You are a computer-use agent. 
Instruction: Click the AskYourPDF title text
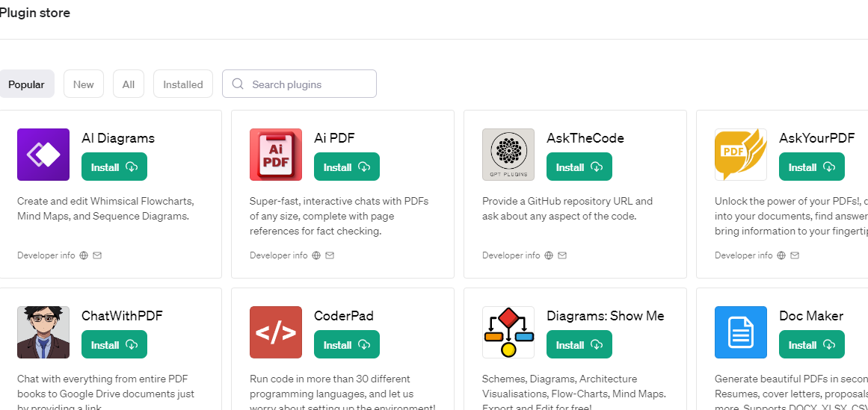click(816, 138)
